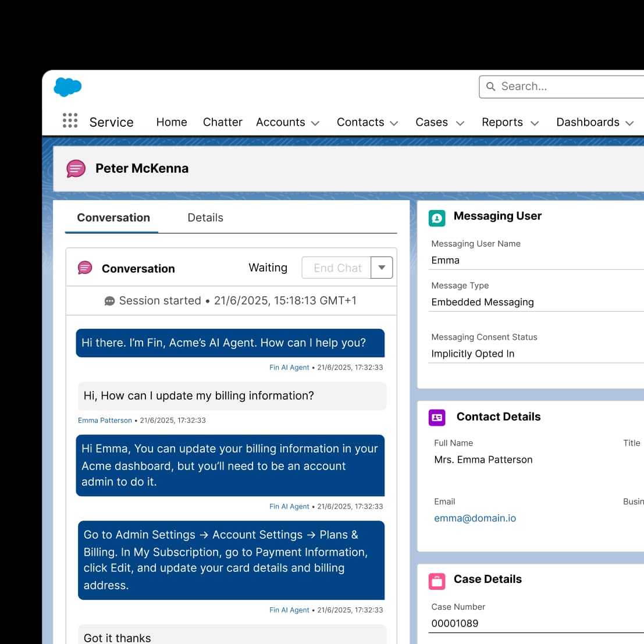
Task: Open the Chatter tab
Action: [223, 122]
